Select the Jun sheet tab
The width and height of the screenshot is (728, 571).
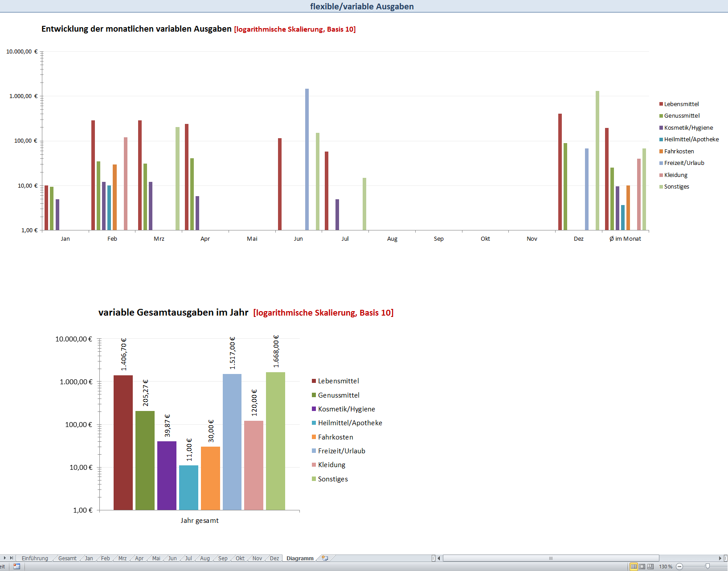172,558
